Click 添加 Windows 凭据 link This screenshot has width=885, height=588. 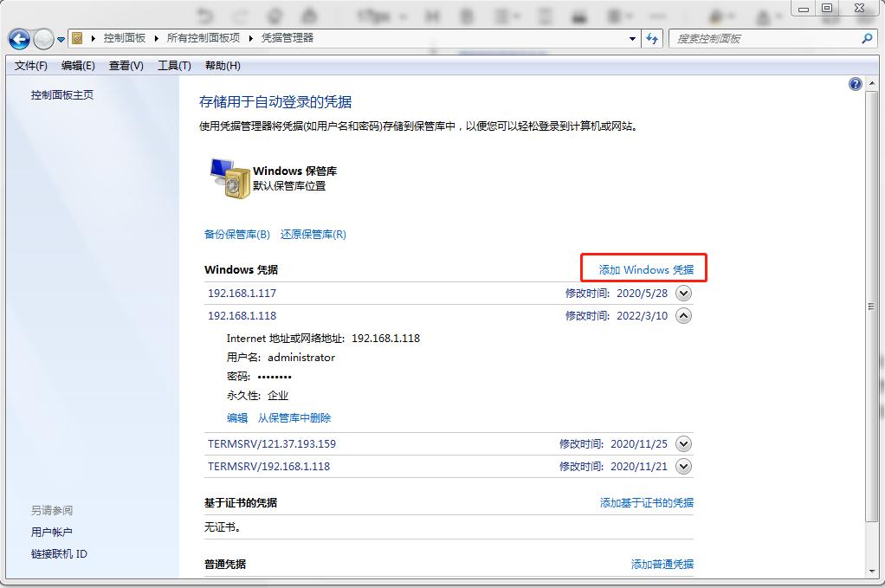pyautogui.click(x=646, y=269)
